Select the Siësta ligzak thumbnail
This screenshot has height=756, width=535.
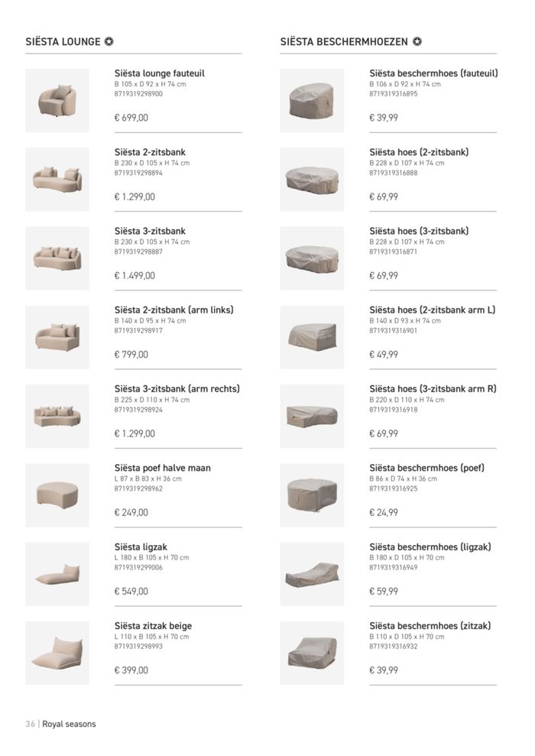(x=57, y=574)
